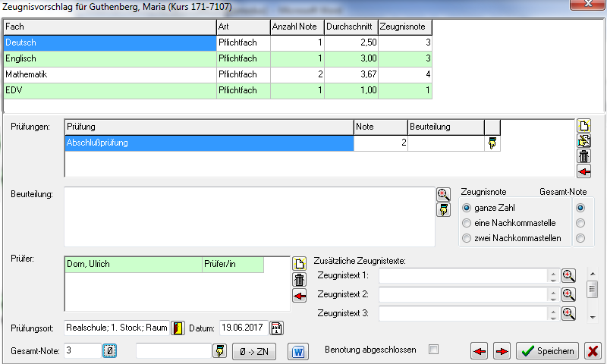Select Zeugnisnote 'zwei Nachkommastellen' radio button
Viewport: 607px width, 364px height.
(467, 238)
